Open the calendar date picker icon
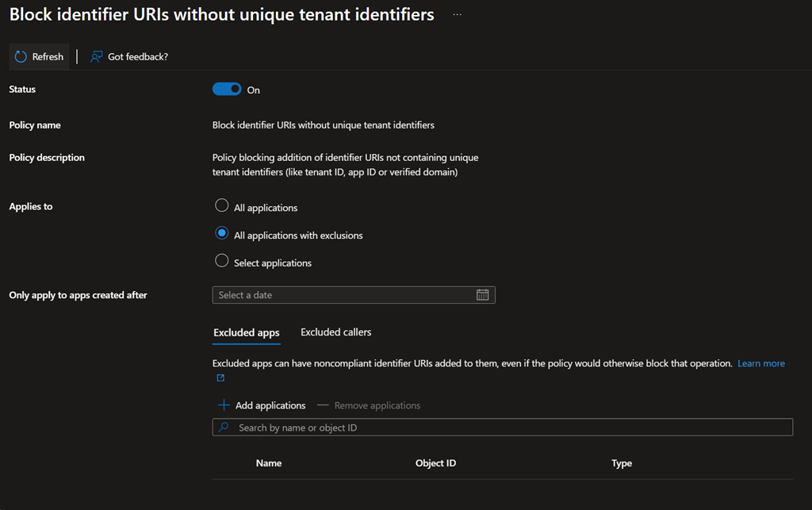Viewport: 812px width, 510px height. (x=482, y=295)
